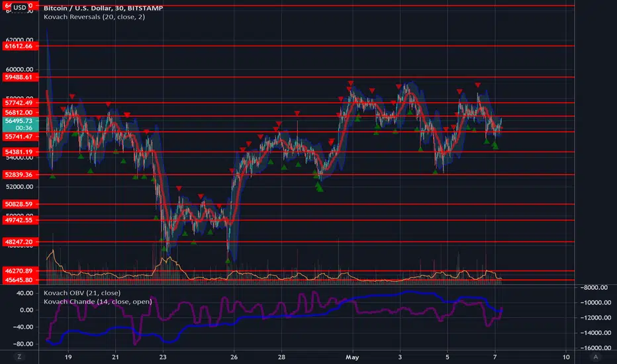Click the 0.00 oscillator axis value
617x364 pixels.
pos(26,310)
